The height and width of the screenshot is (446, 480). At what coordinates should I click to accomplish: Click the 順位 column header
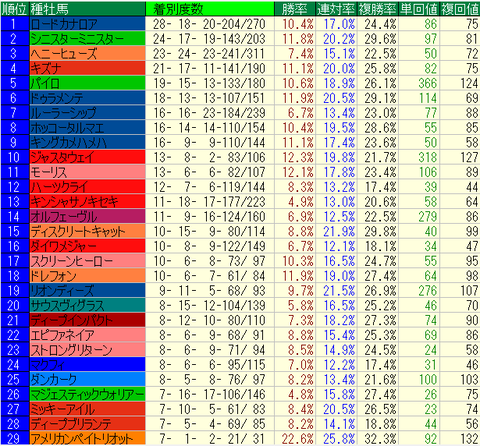coord(14,9)
